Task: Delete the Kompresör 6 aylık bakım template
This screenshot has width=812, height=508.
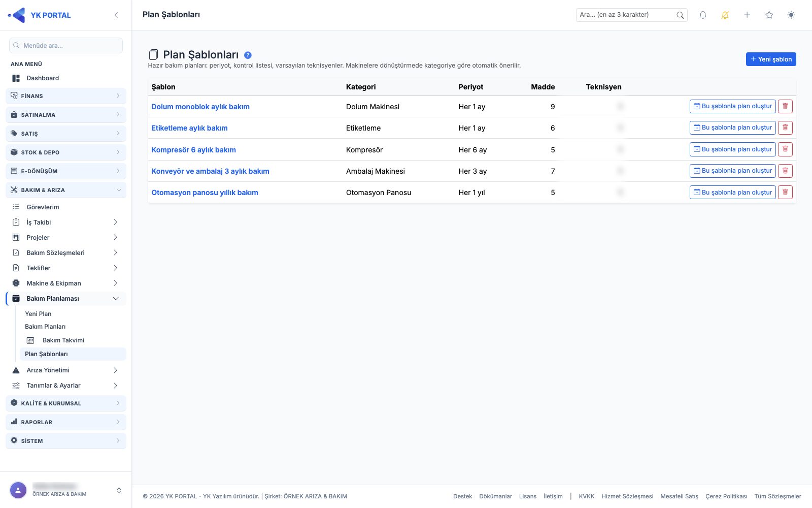Action: 785,149
